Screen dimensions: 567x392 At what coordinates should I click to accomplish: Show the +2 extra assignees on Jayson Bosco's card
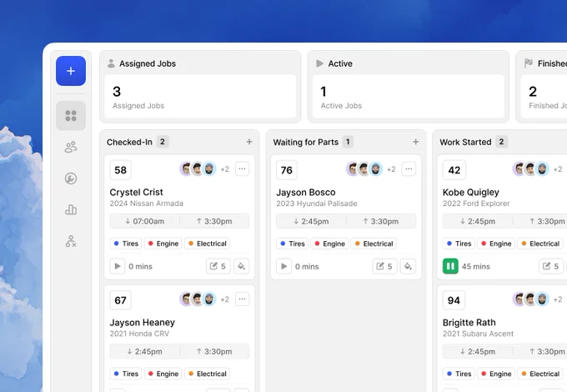391,169
